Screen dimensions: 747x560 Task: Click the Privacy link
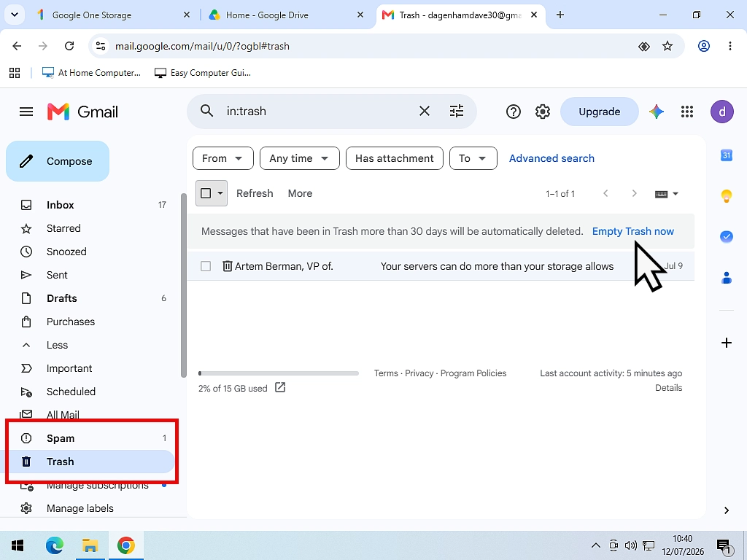[x=419, y=373]
